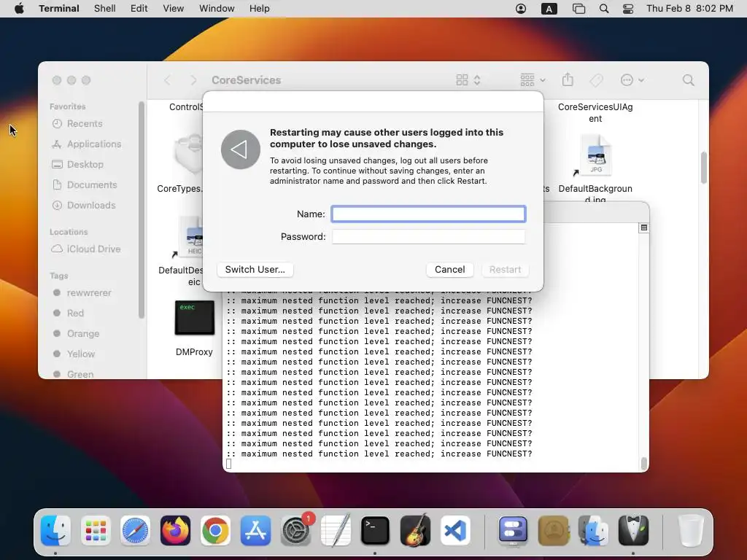
Task: Open the input source 'A' menu
Action: click(549, 9)
